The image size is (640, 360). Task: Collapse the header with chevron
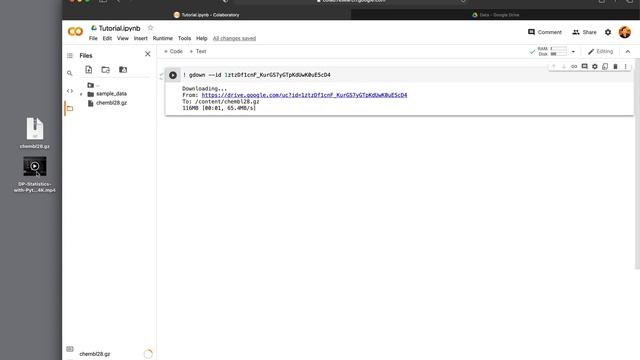tap(628, 51)
